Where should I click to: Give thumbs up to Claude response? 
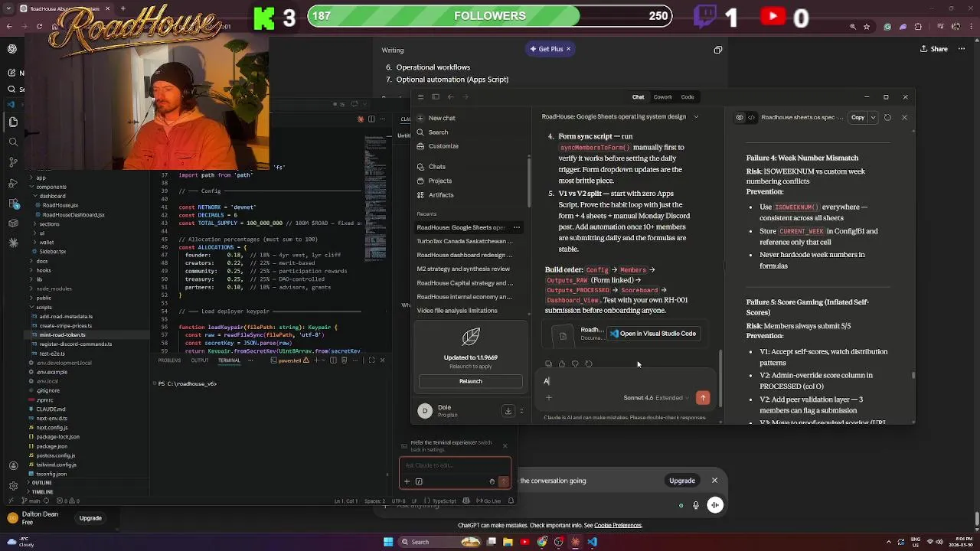pos(561,364)
